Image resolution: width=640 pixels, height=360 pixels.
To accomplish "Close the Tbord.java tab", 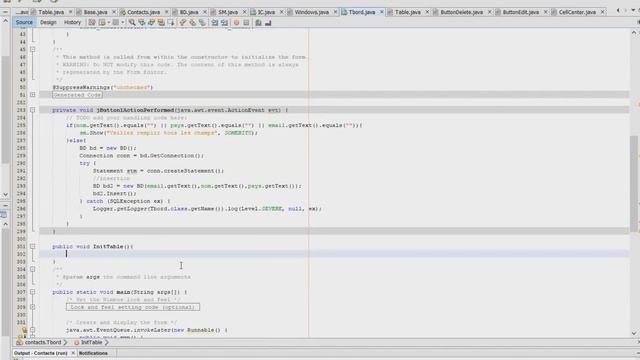I will [382, 12].
